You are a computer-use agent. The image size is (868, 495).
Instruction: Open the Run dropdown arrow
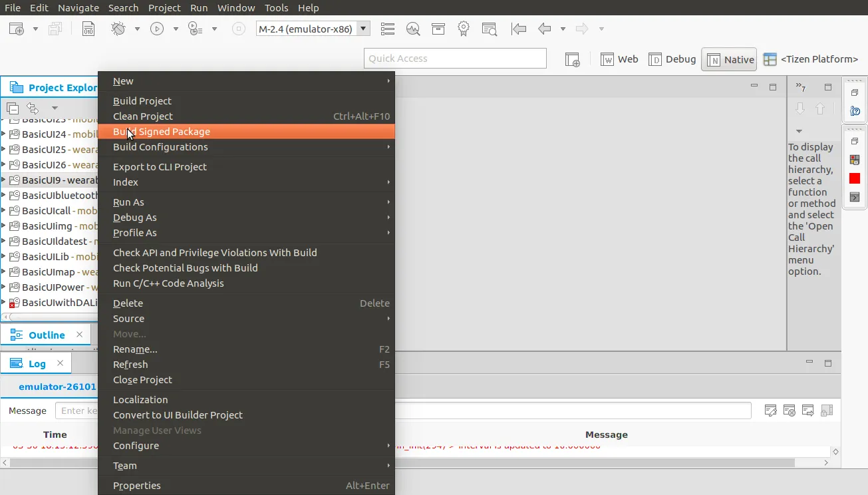pos(176,29)
